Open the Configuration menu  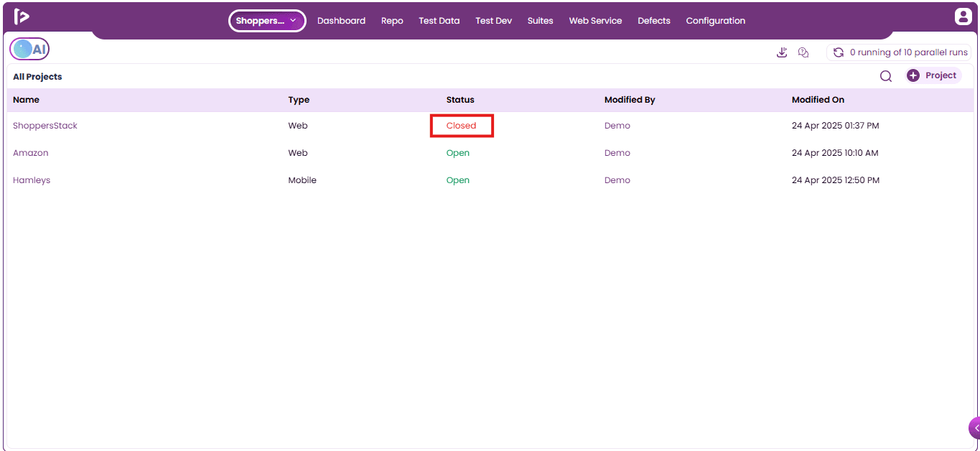coord(715,21)
